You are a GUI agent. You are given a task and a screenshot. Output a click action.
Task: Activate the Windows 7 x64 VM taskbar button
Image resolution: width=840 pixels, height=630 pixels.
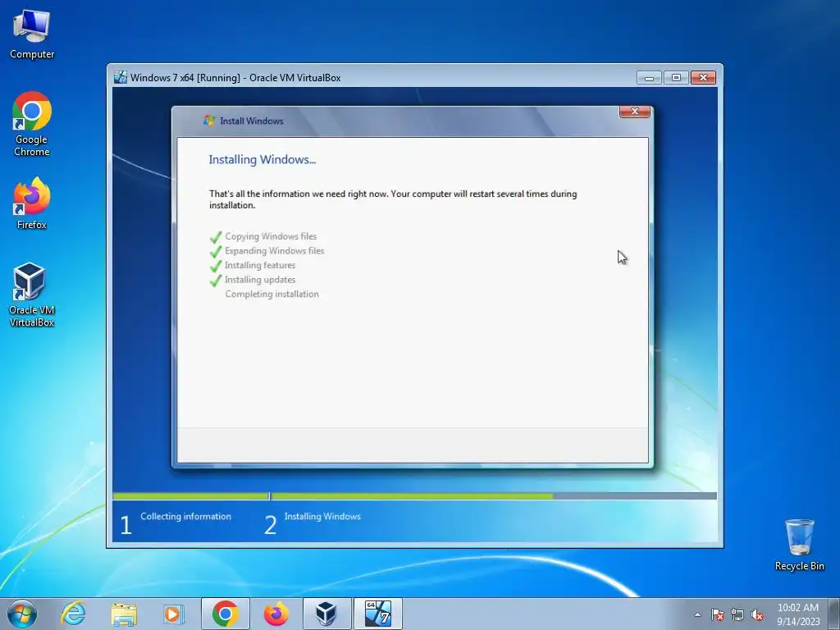click(377, 614)
